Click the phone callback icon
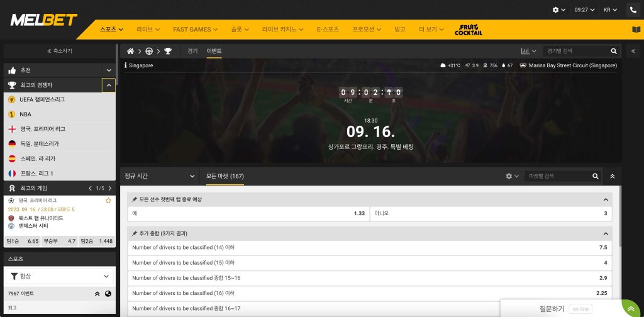The image size is (644, 317). click(633, 10)
